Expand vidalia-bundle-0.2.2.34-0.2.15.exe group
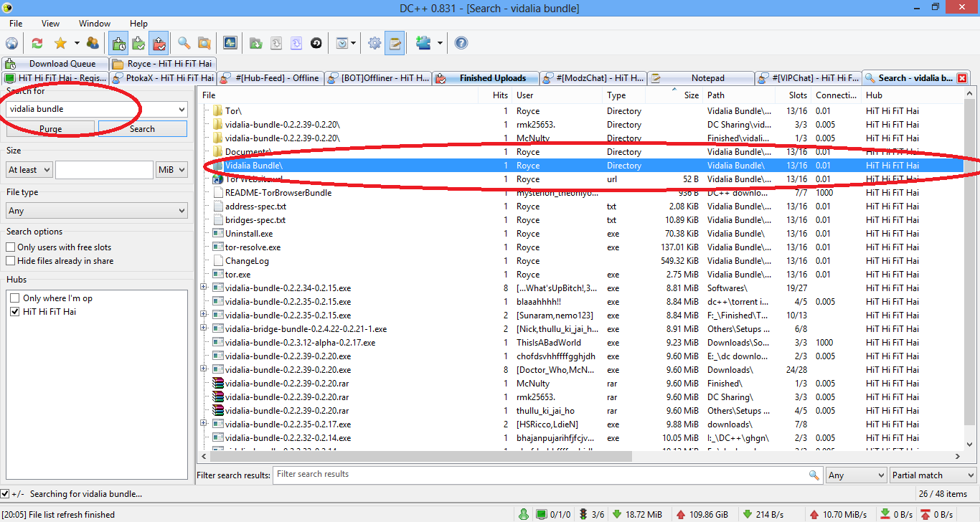 pyautogui.click(x=204, y=288)
